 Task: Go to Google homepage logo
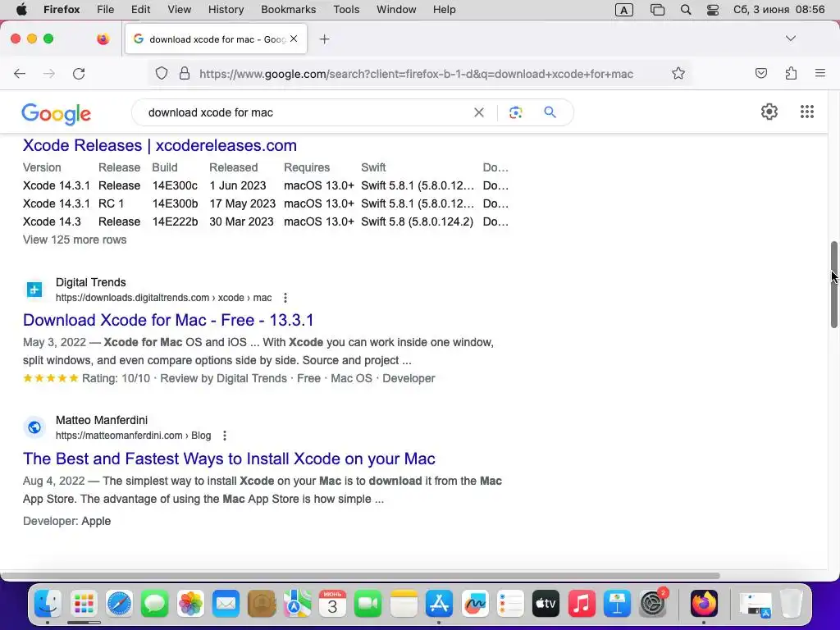pos(57,113)
